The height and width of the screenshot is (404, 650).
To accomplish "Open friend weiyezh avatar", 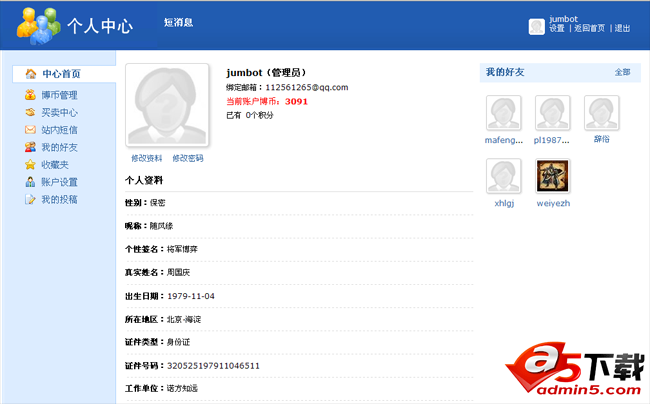I will pos(553,176).
